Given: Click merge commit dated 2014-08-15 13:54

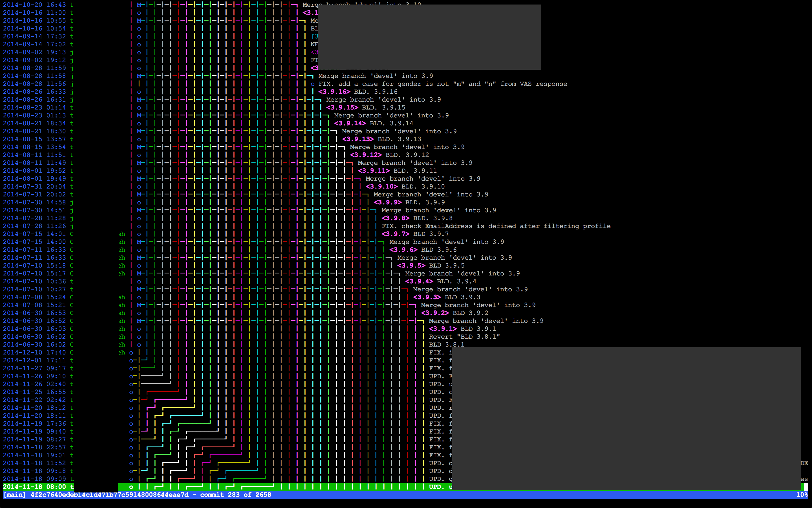Looking at the screenshot, I should 407,147.
